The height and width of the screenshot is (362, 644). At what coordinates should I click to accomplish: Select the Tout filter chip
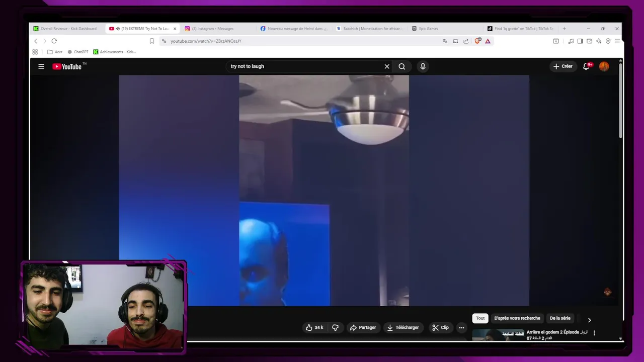coord(480,318)
